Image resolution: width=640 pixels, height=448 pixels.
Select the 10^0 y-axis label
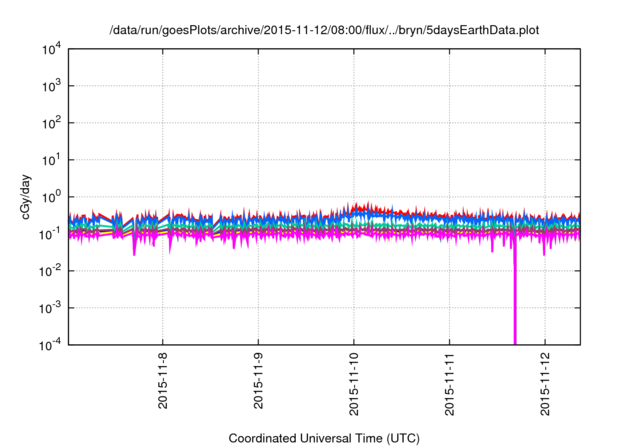click(x=52, y=197)
